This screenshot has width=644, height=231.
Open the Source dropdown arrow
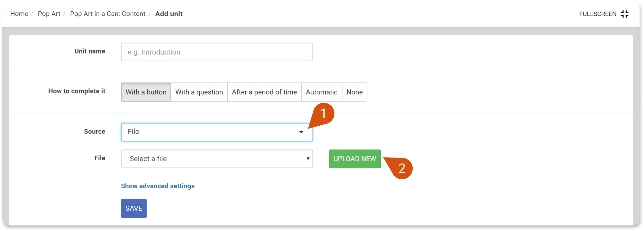(x=301, y=132)
